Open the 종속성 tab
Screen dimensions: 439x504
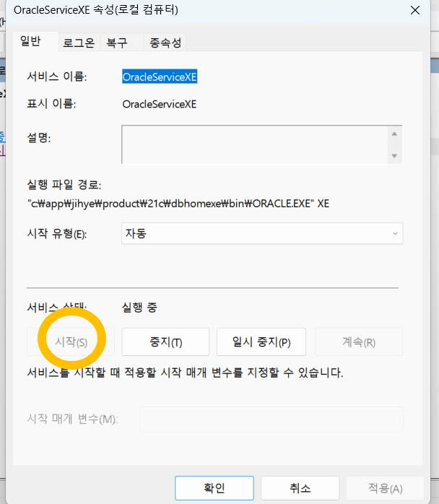click(165, 43)
